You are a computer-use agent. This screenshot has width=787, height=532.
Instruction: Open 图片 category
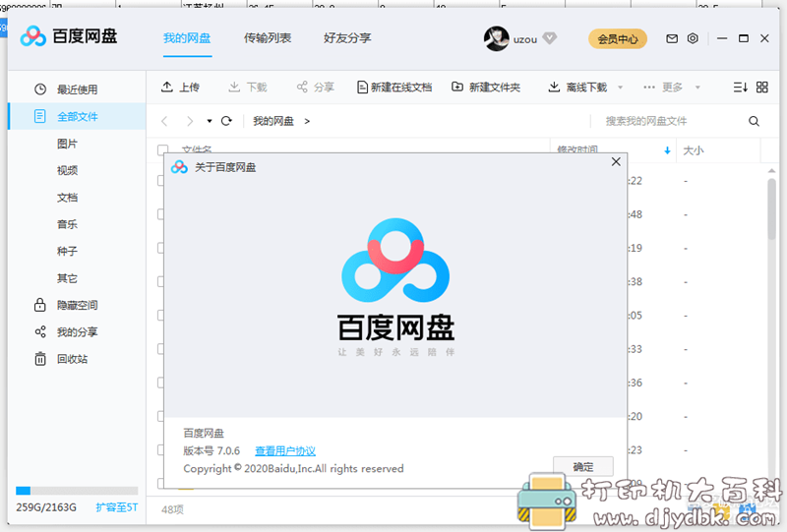(67, 144)
